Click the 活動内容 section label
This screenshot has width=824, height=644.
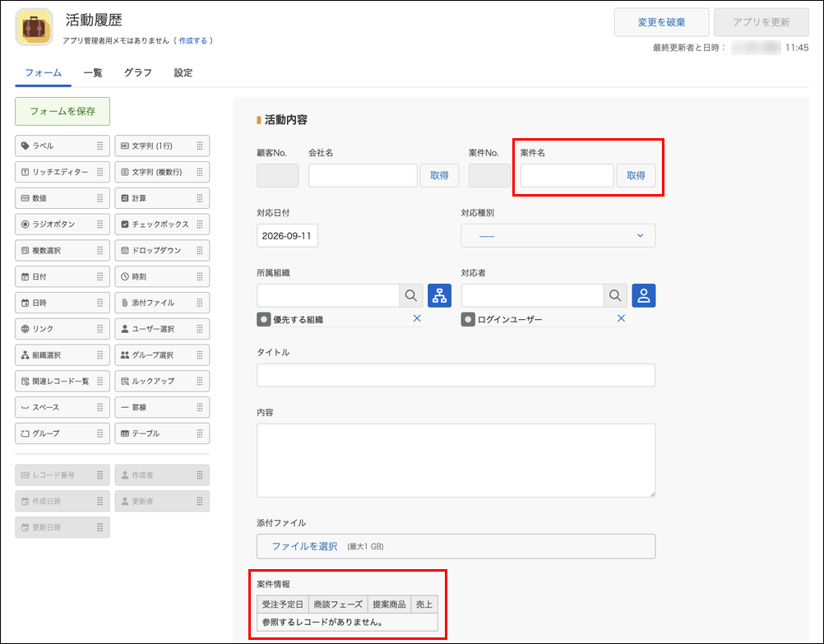[286, 120]
